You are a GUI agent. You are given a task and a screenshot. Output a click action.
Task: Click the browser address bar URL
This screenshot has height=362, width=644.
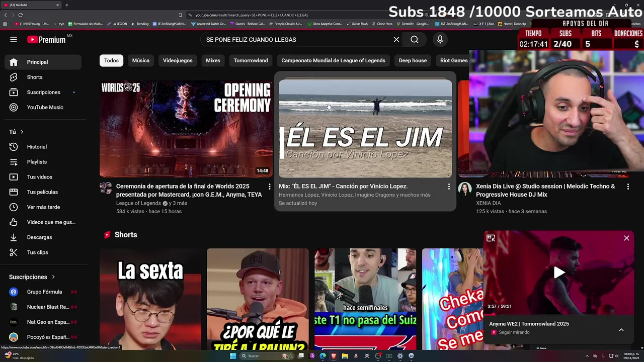(x=252, y=15)
